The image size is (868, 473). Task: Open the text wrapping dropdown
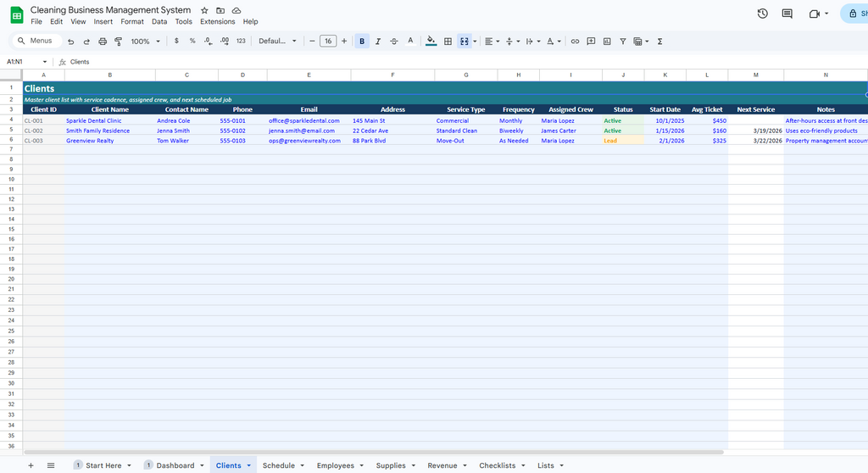532,41
